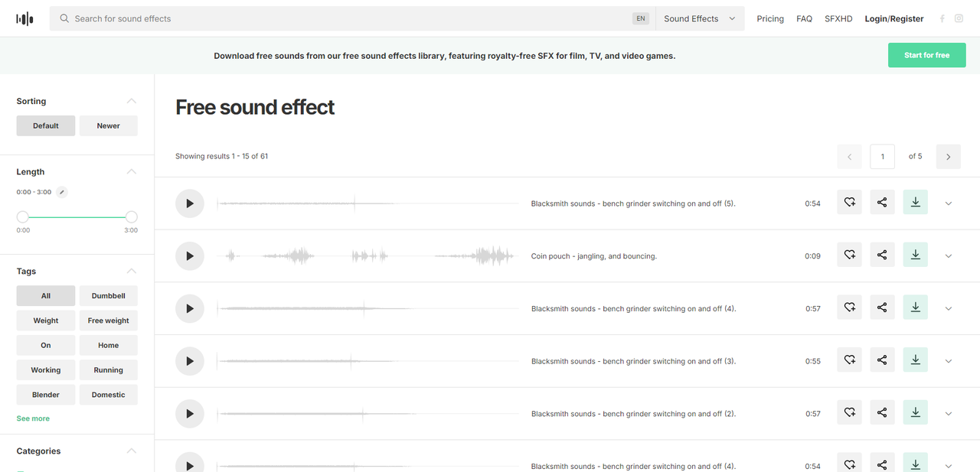Open the Pricing page
Image resolution: width=980 pixels, height=472 pixels.
pyautogui.click(x=770, y=18)
